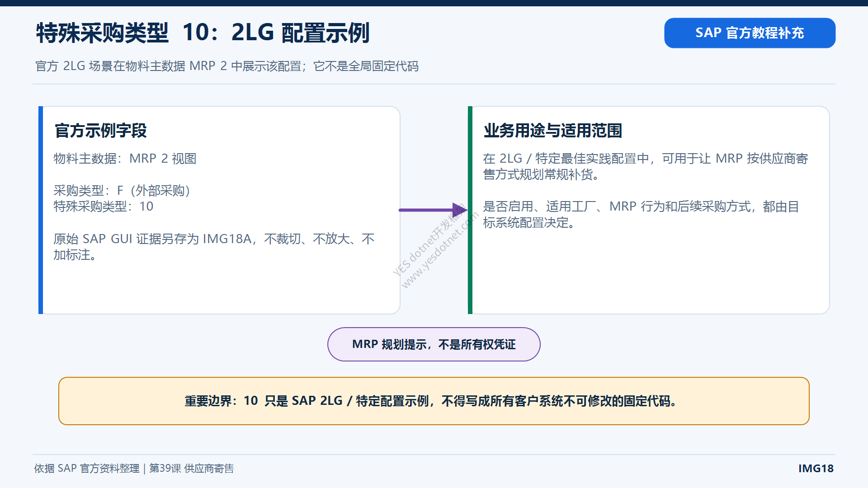Select the subtitle about 官方 2LG 场景
This screenshot has height=488, width=868.
coord(227,66)
